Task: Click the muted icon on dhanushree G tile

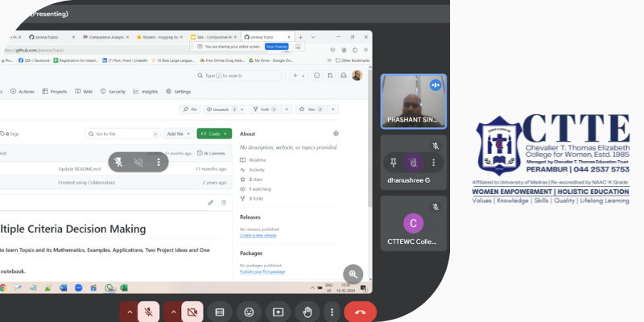Action: (413, 163)
